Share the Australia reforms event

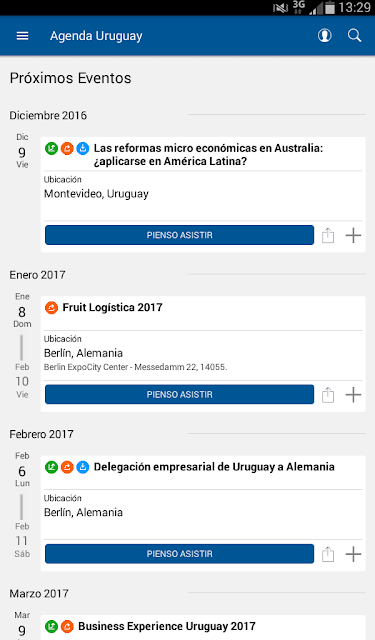click(328, 236)
